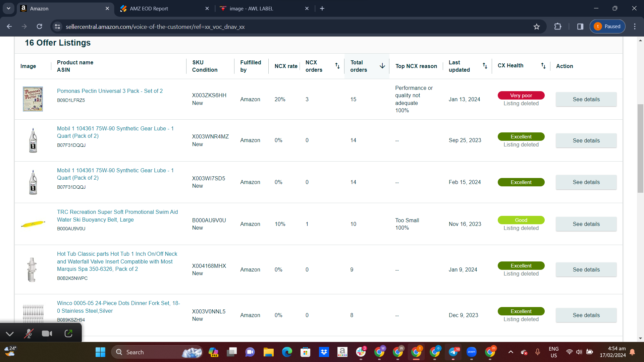Viewport: 644px width, 362px height.
Task: Toggle the video camera in Zoom bar
Action: (x=47, y=334)
